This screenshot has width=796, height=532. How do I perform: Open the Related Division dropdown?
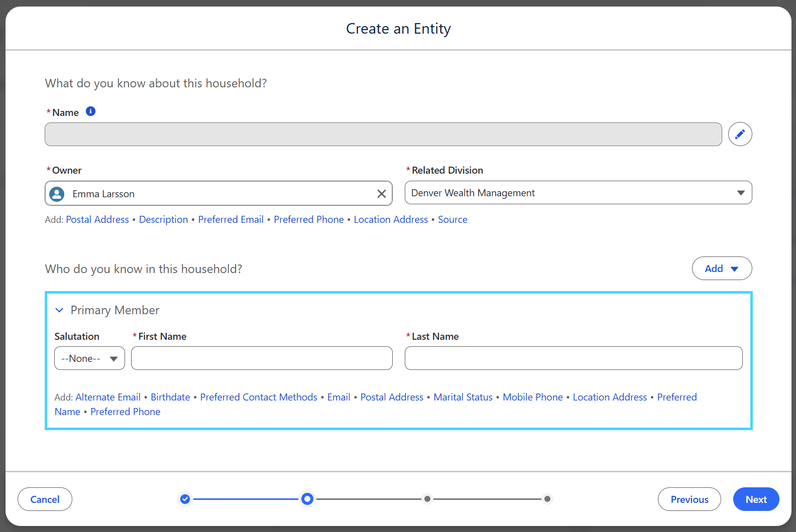point(578,193)
